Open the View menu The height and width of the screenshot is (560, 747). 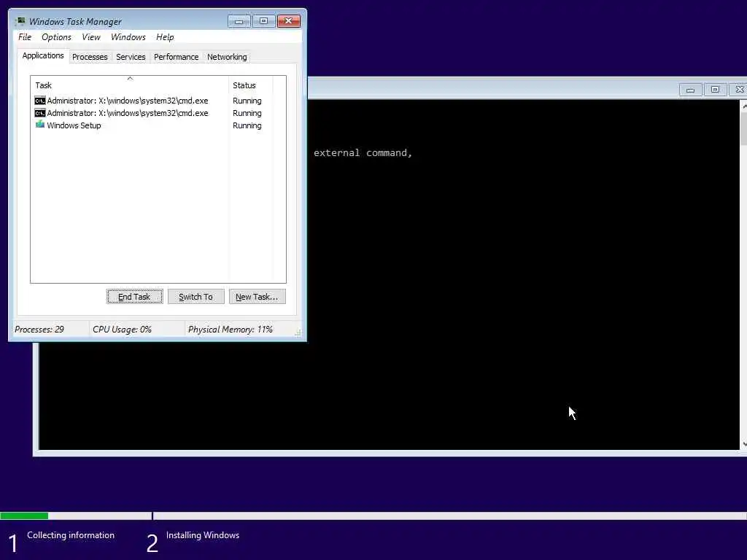91,37
